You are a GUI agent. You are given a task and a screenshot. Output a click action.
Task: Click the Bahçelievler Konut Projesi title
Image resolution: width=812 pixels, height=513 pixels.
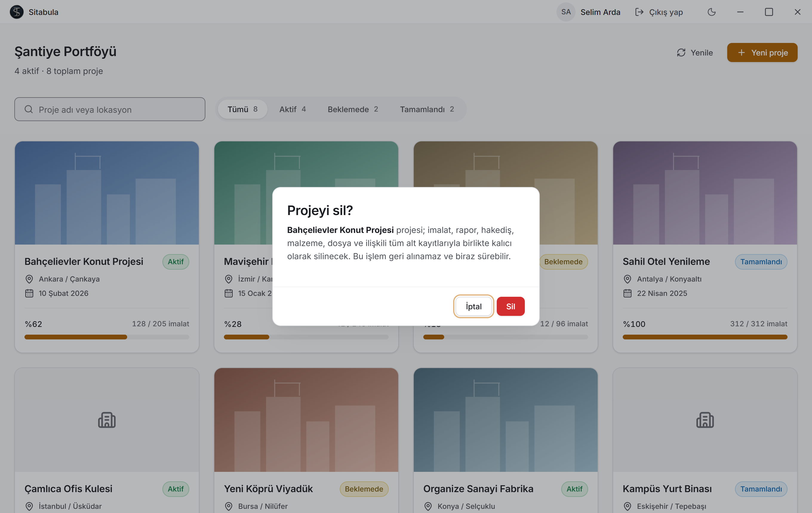pos(84,261)
